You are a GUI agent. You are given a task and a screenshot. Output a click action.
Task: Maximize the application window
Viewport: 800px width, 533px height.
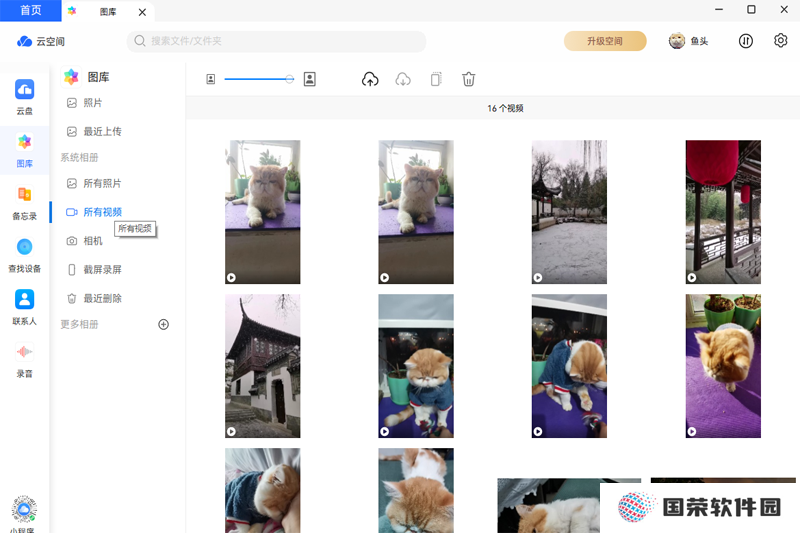[x=751, y=10]
